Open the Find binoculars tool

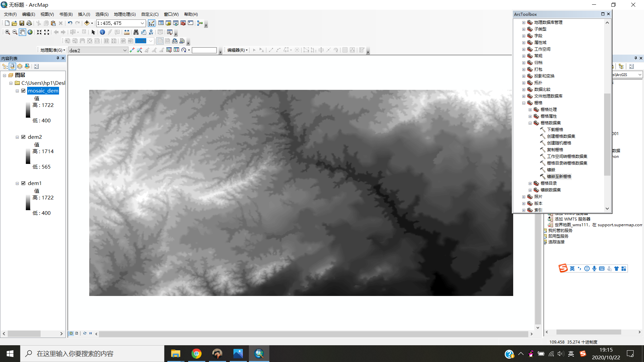point(136,32)
